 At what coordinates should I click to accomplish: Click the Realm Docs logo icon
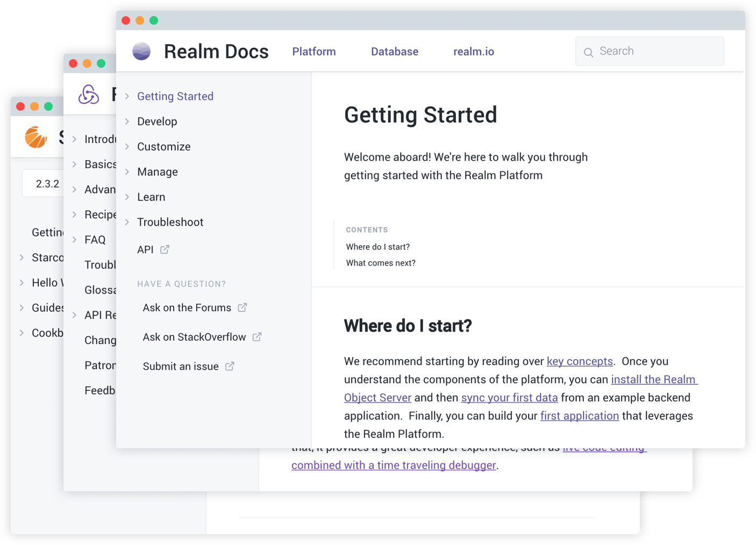tap(141, 52)
